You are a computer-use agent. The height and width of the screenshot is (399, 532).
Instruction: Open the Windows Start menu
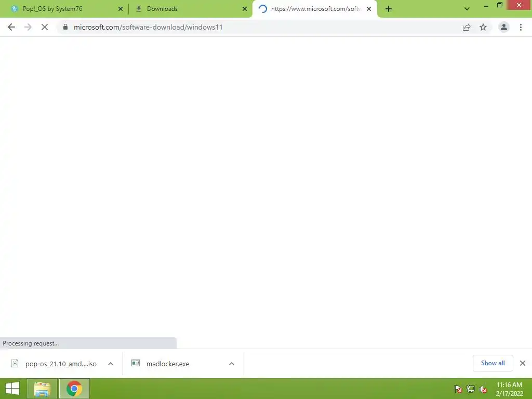click(12, 389)
